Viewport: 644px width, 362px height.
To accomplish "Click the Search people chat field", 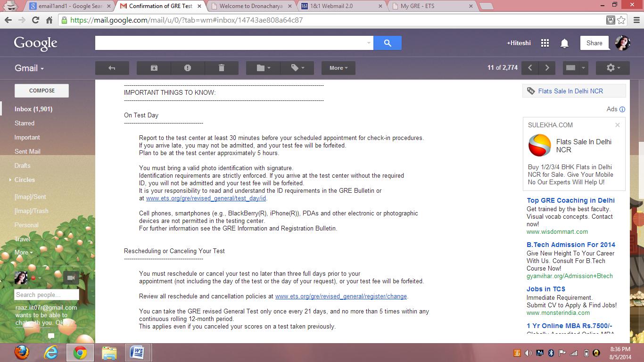I will point(46,295).
